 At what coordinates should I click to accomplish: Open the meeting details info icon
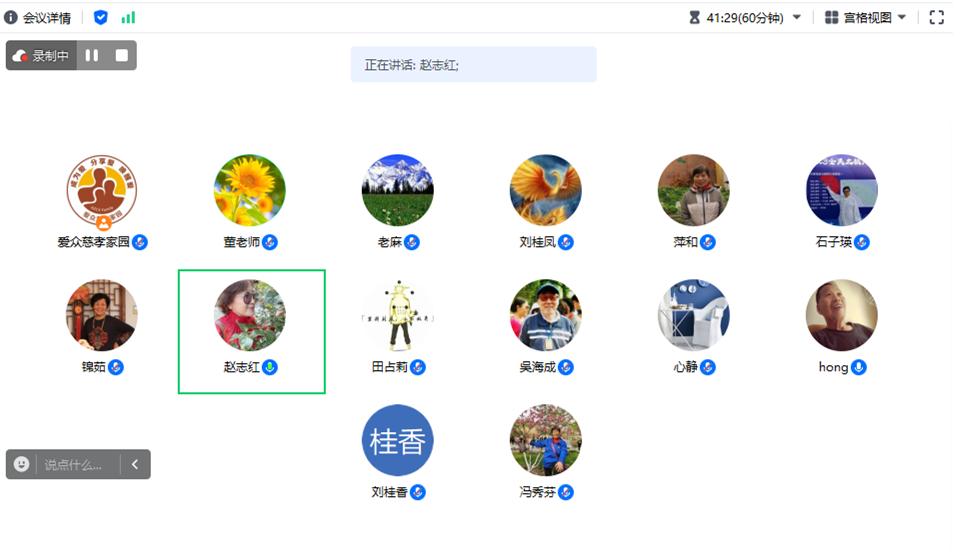[x=10, y=18]
